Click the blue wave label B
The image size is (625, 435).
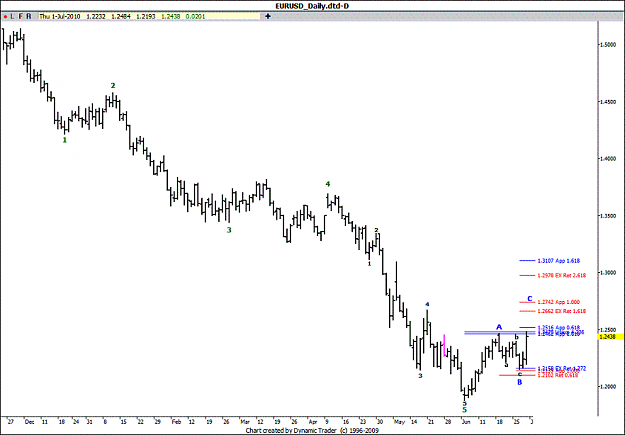(x=519, y=382)
